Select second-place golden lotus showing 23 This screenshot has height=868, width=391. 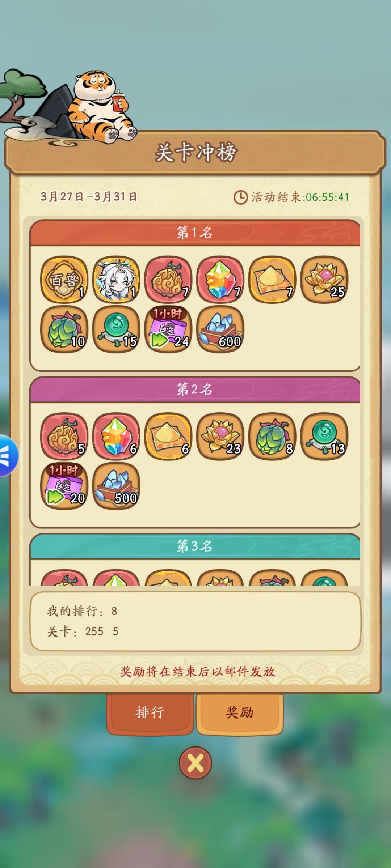click(x=220, y=436)
